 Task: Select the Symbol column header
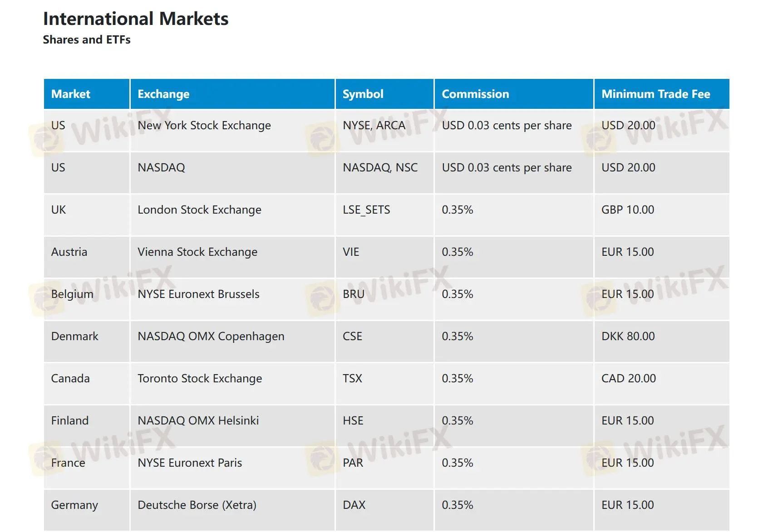click(x=363, y=94)
